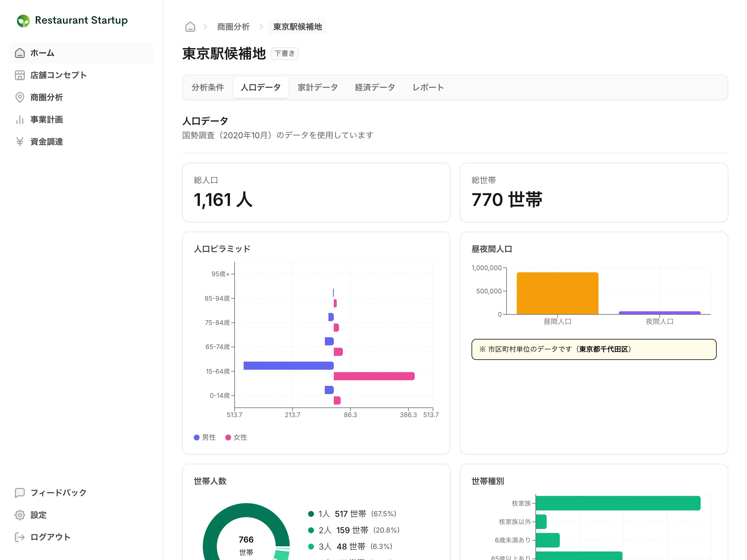Viewport: 747px width, 560px height.
Task: Go to 商圏分析 in the sidebar
Action: click(x=81, y=97)
